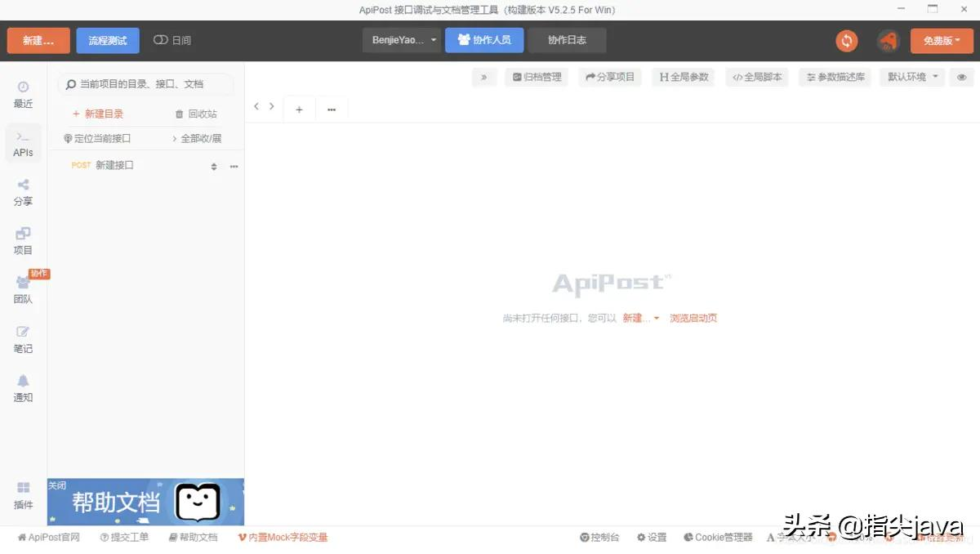Open more options on 新建接口 row
Viewport: 980px width, 554px height.
[234, 166]
